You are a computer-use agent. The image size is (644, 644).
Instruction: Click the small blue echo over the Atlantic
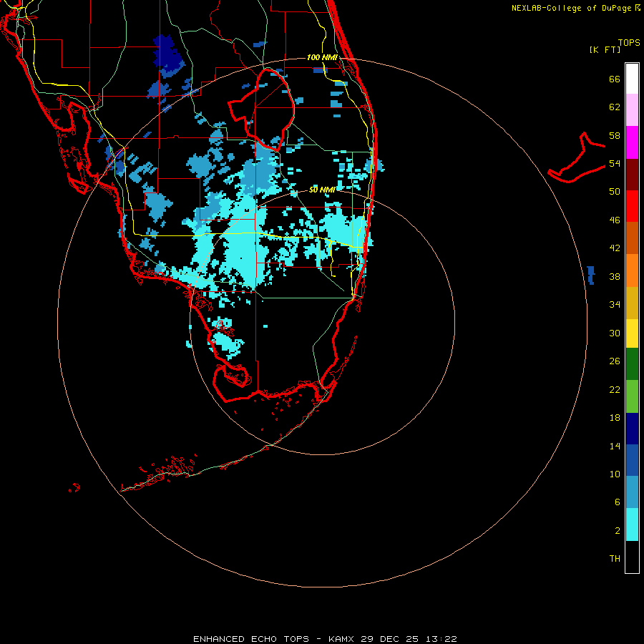tap(591, 275)
